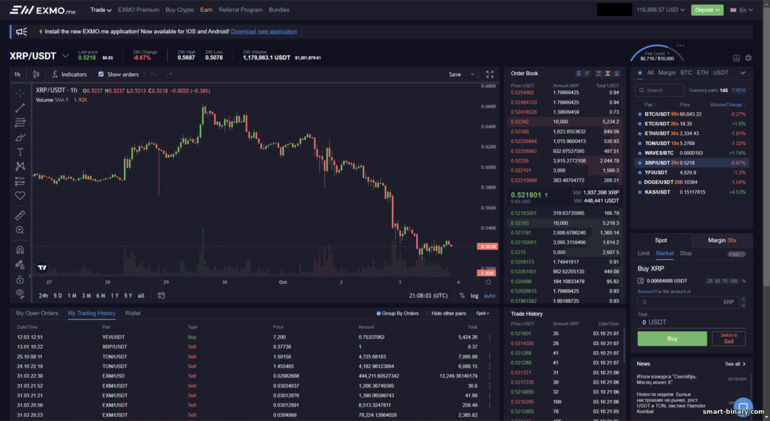Image resolution: width=770 pixels, height=421 pixels.
Task: Switch to Wallet tab
Action: [133, 313]
